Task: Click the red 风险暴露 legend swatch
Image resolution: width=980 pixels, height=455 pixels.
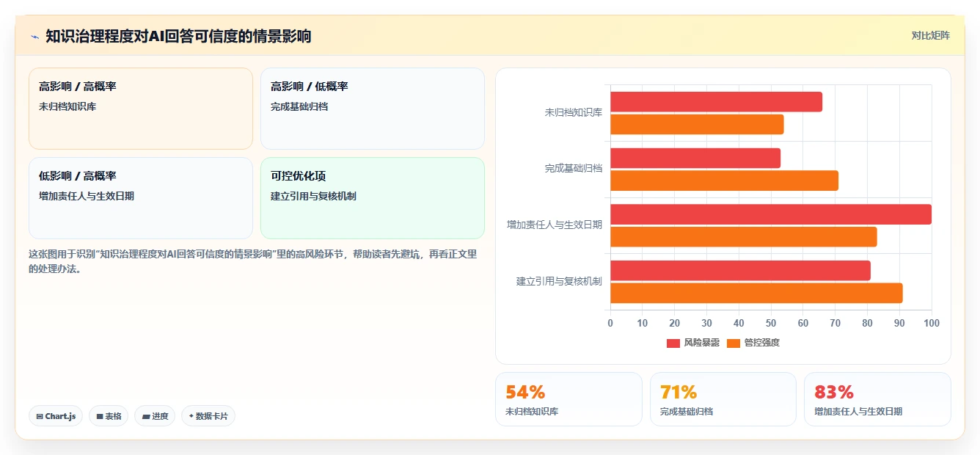Action: coord(673,343)
